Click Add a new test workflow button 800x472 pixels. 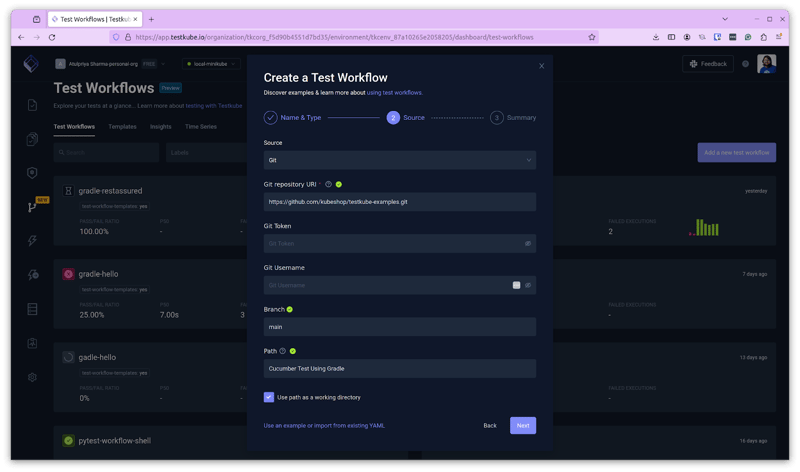click(x=737, y=153)
